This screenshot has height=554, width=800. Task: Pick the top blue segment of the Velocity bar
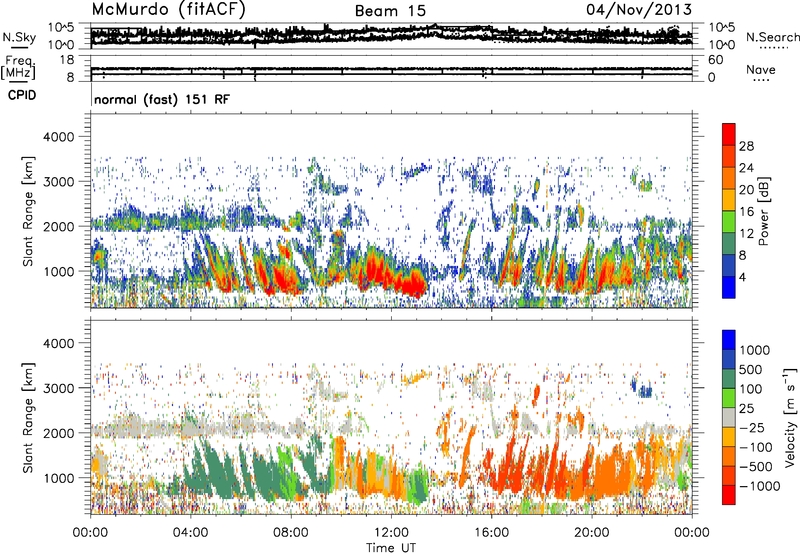tap(729, 340)
